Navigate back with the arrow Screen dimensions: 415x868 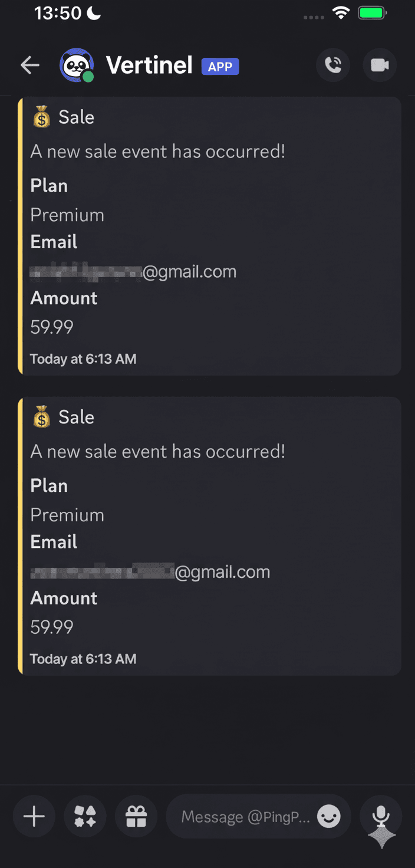(29, 65)
